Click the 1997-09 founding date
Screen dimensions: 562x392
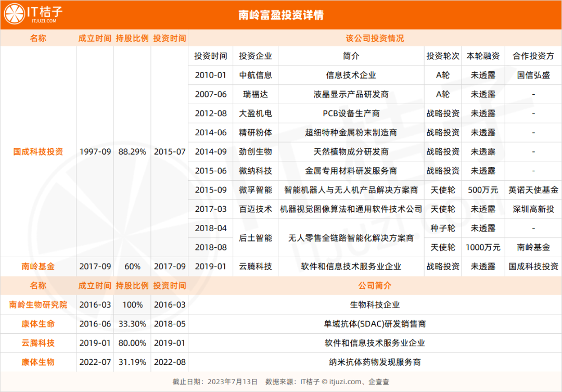95,151
